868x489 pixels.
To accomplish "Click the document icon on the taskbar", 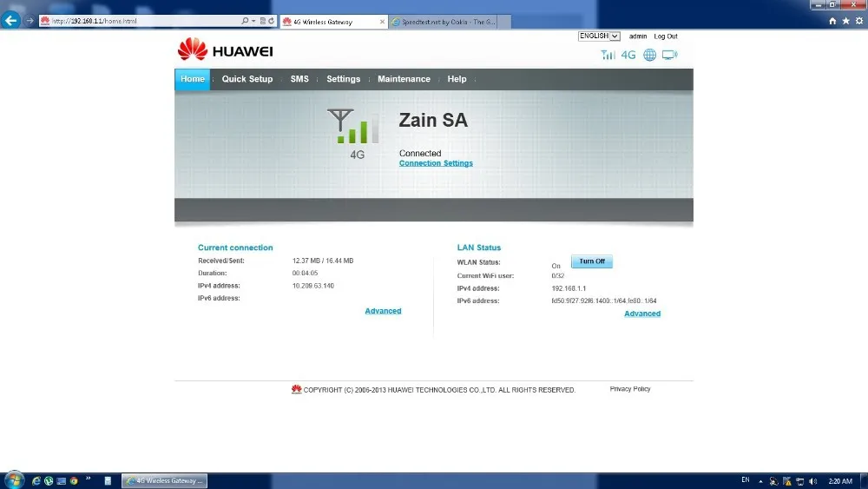I will click(x=108, y=480).
